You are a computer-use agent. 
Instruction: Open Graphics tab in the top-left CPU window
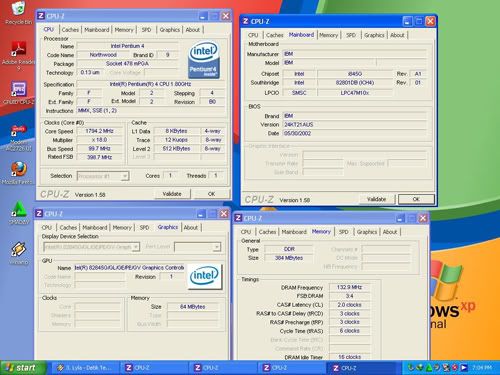pos(170,30)
